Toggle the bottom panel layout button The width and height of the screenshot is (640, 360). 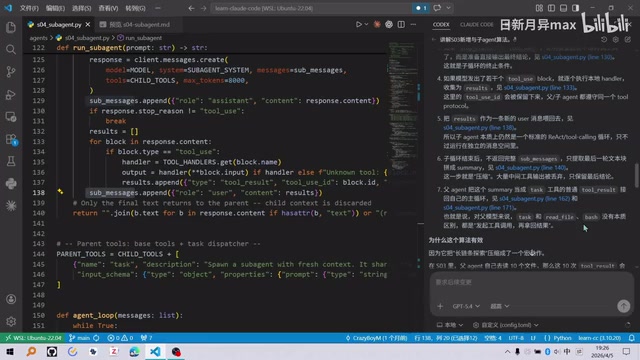(x=563, y=8)
